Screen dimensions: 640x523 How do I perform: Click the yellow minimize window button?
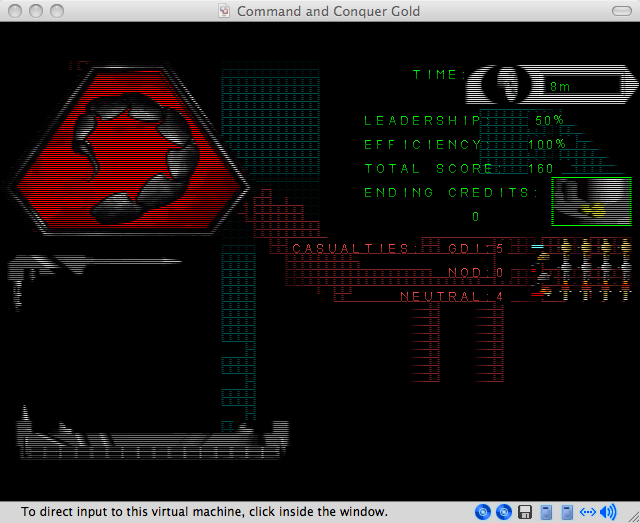pyautogui.click(x=36, y=11)
